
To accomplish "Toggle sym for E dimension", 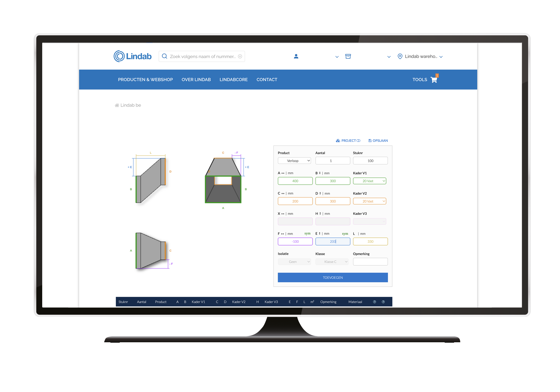I will pos(345,234).
